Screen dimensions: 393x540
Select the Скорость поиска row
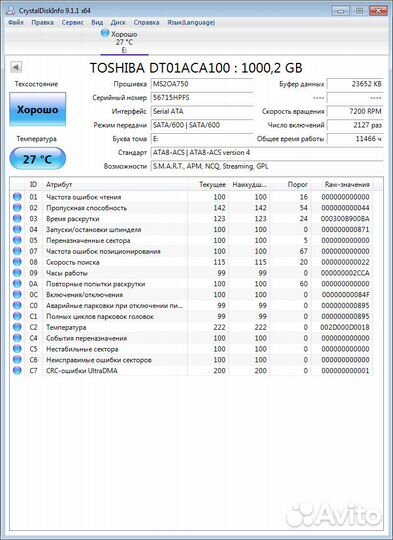(x=192, y=262)
